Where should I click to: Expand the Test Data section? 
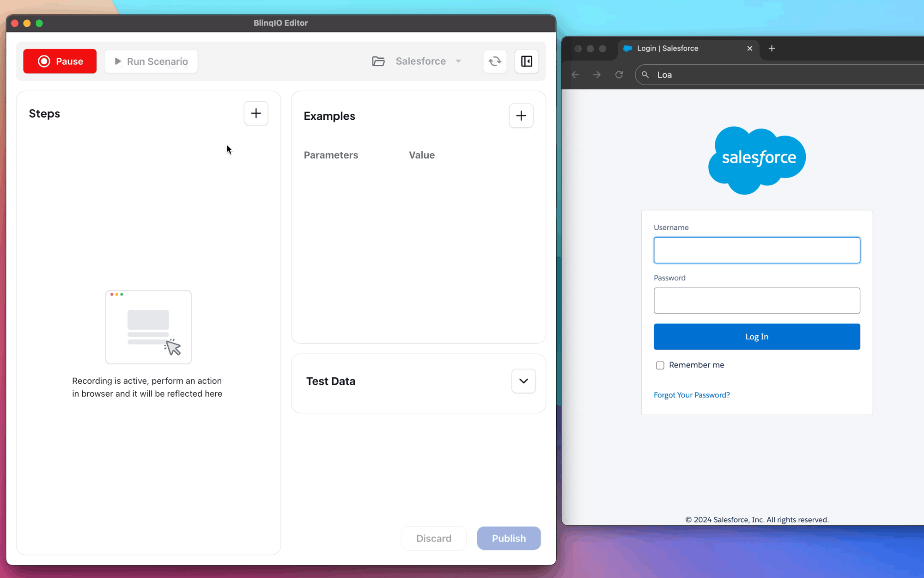(523, 381)
